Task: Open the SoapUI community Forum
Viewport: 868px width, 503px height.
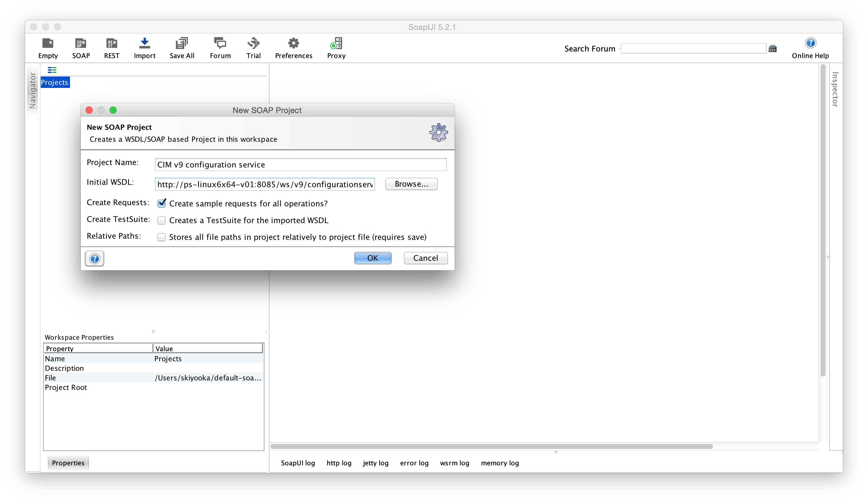Action: point(220,48)
